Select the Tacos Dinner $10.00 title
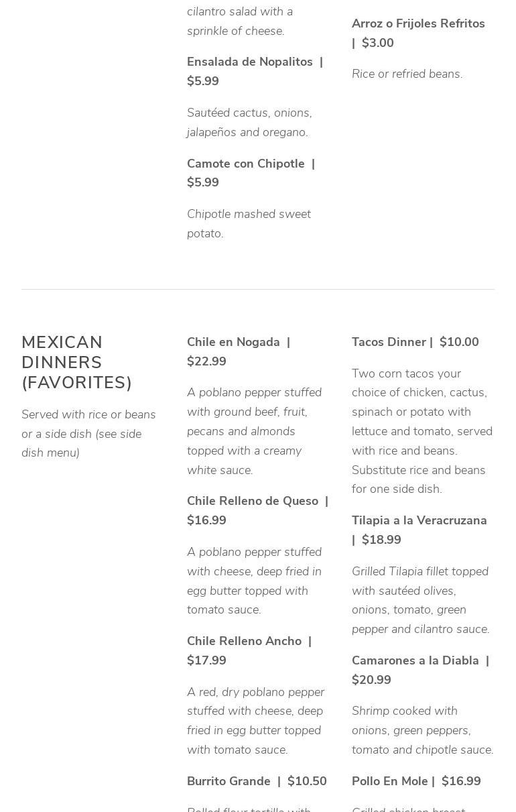The height and width of the screenshot is (812, 516). (x=415, y=342)
